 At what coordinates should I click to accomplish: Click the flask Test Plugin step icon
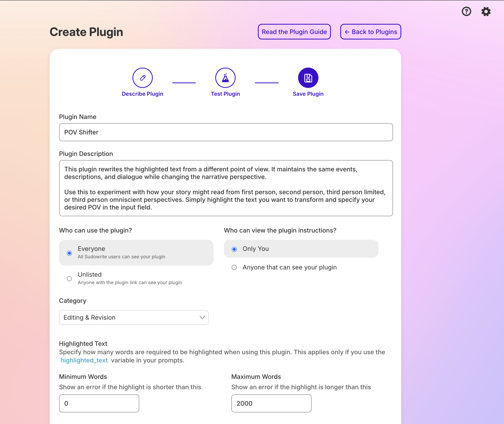pyautogui.click(x=225, y=78)
